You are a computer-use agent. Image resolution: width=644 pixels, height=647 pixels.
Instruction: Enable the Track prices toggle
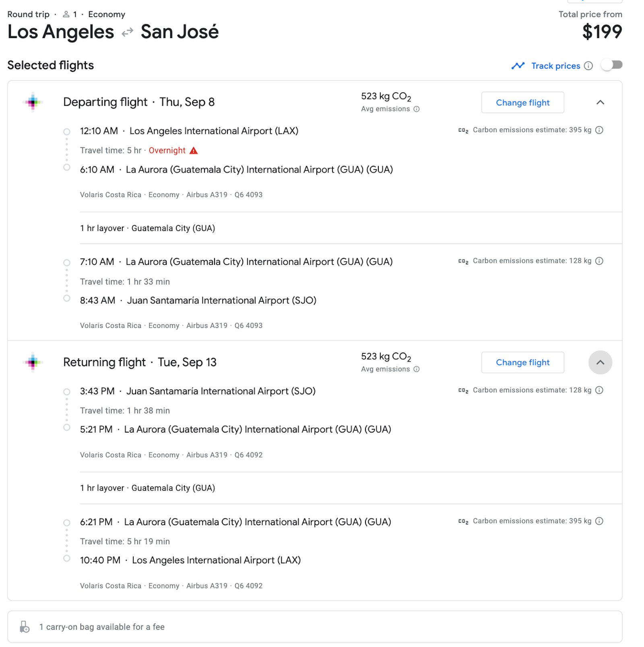click(x=612, y=65)
